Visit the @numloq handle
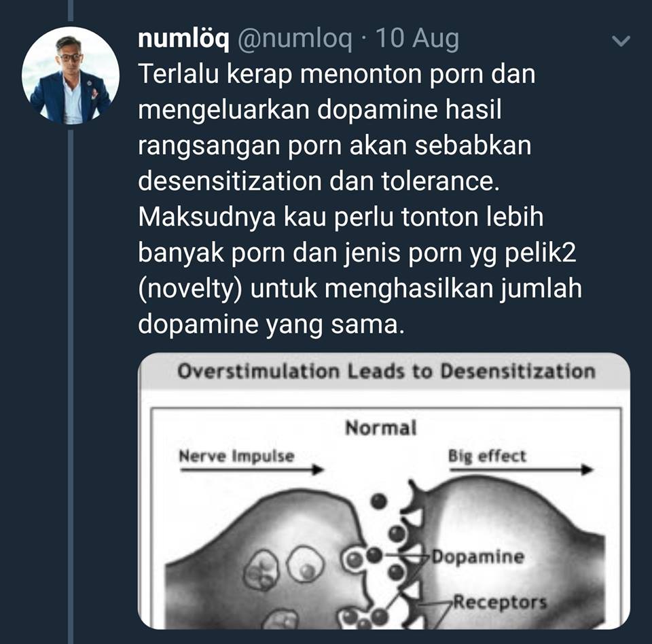652x644 pixels. click(x=294, y=39)
